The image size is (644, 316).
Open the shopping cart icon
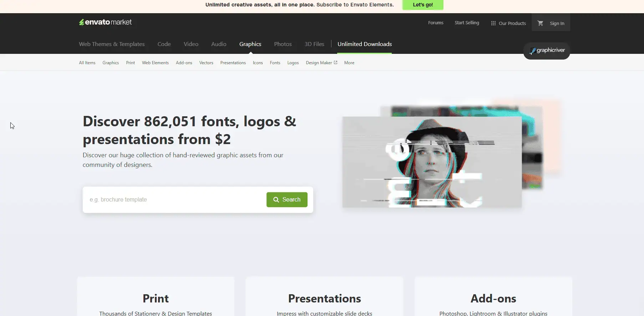[x=540, y=23]
